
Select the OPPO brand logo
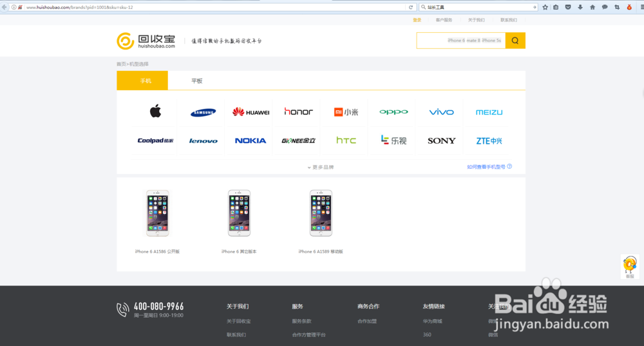coord(393,111)
